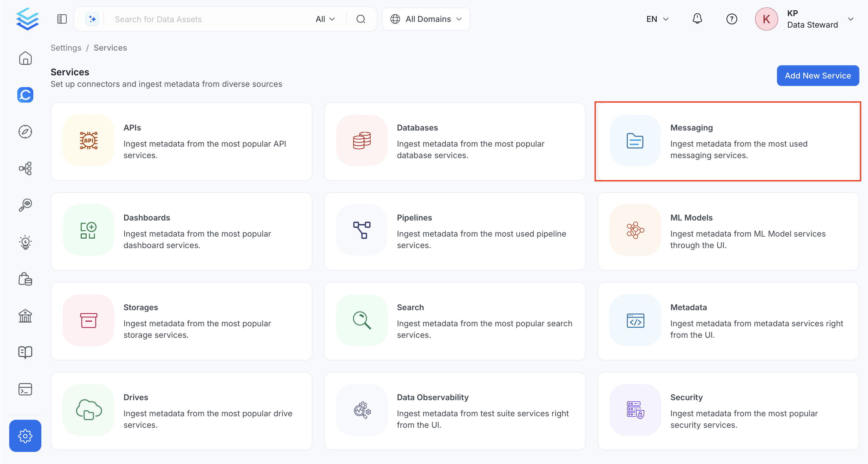The width and height of the screenshot is (868, 464).
Task: Expand the All search filter dropdown
Action: (x=325, y=19)
